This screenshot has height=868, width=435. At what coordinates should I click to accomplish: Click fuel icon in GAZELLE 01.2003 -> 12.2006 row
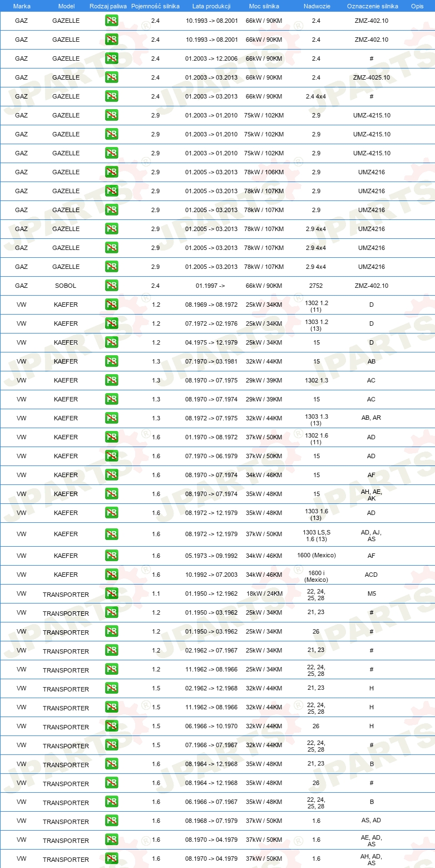111,58
